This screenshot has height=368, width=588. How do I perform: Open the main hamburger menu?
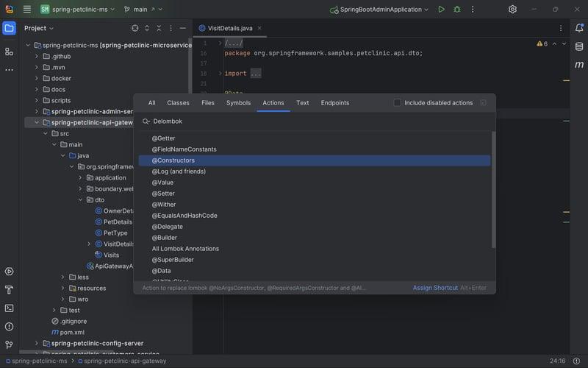click(x=27, y=10)
